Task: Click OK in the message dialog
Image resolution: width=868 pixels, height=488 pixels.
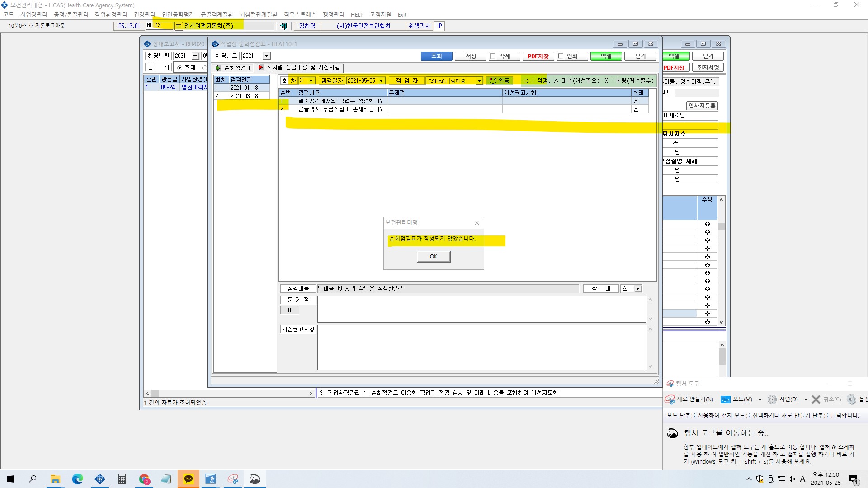Action: 434,257
